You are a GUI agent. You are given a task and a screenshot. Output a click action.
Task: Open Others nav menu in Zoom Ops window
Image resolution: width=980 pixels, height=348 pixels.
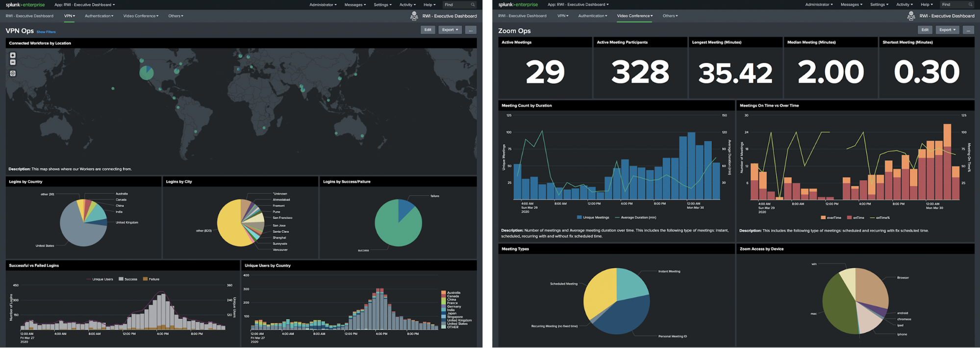670,16
